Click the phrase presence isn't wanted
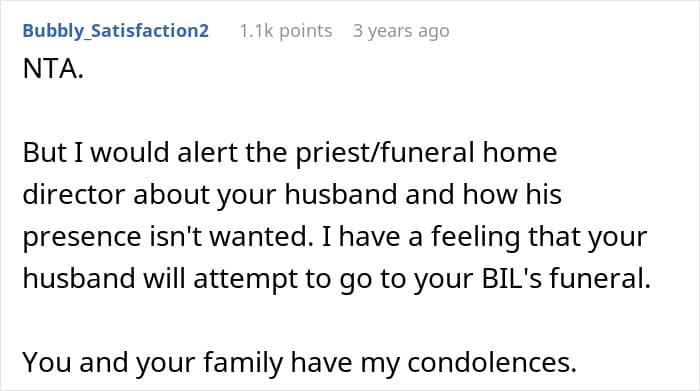The width and height of the screenshot is (700, 391). [168, 237]
